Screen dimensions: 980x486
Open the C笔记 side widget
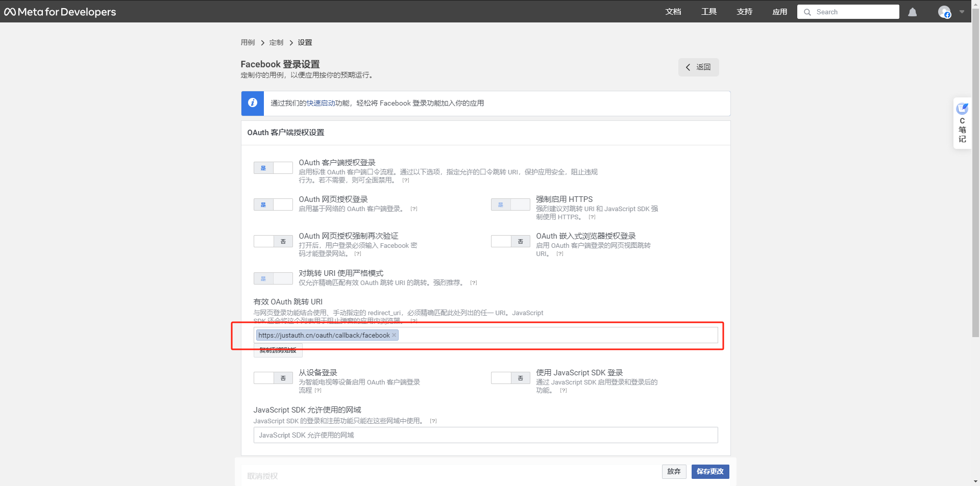click(x=962, y=123)
